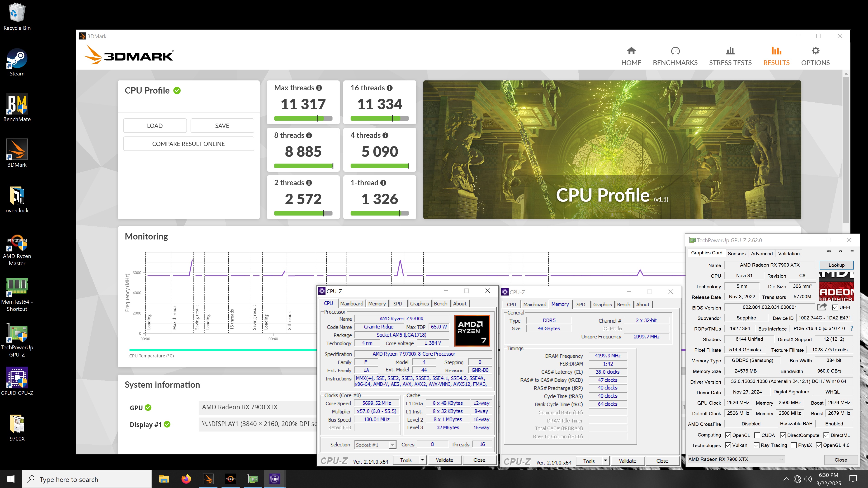Click the CPU Temperature teal bar in Monitoring
Image resolution: width=868 pixels, height=488 pixels.
point(223,350)
